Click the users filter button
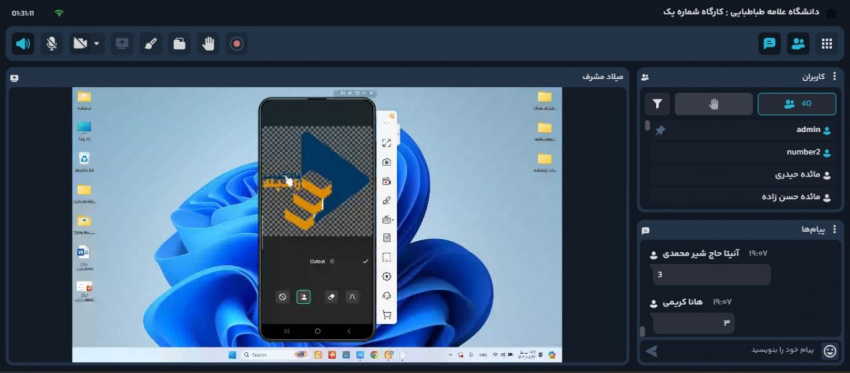Screen dimensions: 850x373 click(657, 104)
